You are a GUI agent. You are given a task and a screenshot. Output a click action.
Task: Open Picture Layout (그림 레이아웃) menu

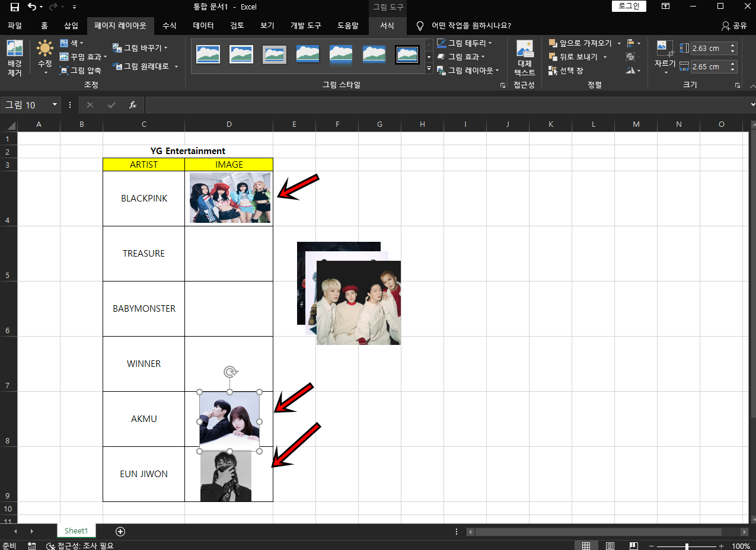(x=468, y=71)
